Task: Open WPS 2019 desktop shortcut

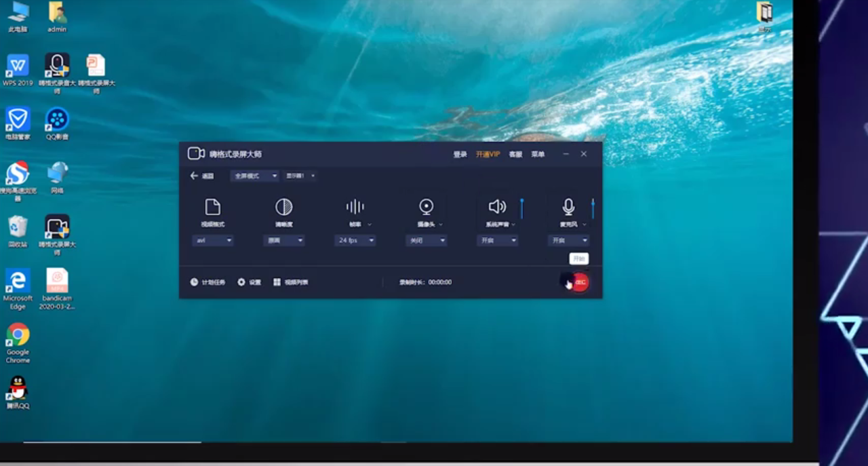Action: coord(18,70)
